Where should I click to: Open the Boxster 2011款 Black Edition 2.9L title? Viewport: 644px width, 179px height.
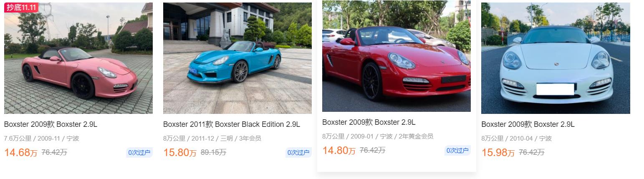click(x=232, y=124)
